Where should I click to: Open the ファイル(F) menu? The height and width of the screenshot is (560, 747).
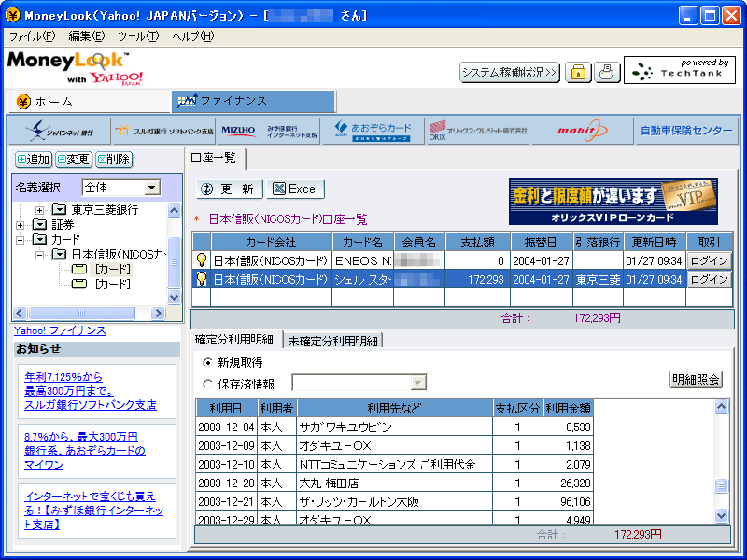(33, 36)
